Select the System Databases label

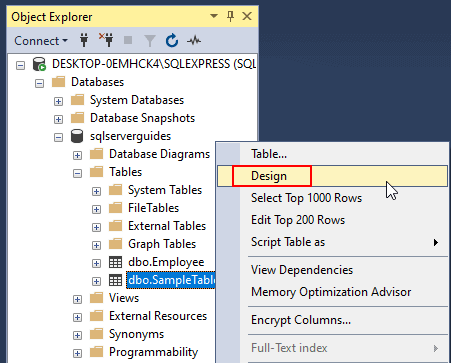(137, 100)
